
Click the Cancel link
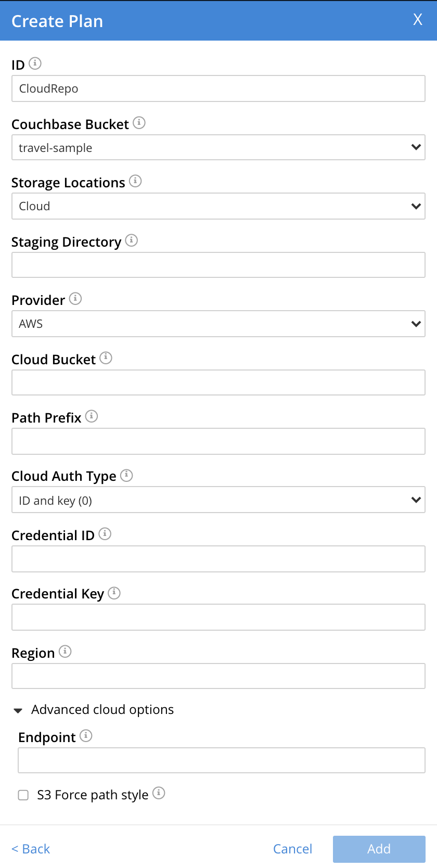pos(292,849)
